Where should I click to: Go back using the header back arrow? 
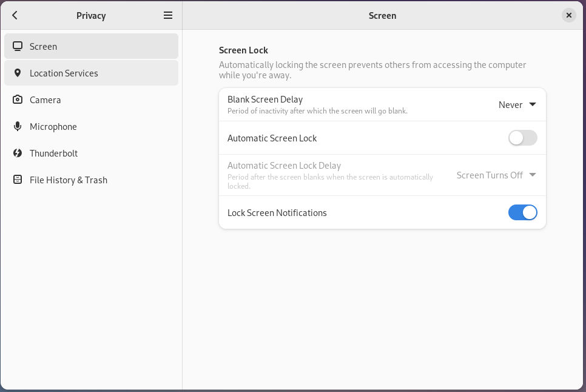15,16
